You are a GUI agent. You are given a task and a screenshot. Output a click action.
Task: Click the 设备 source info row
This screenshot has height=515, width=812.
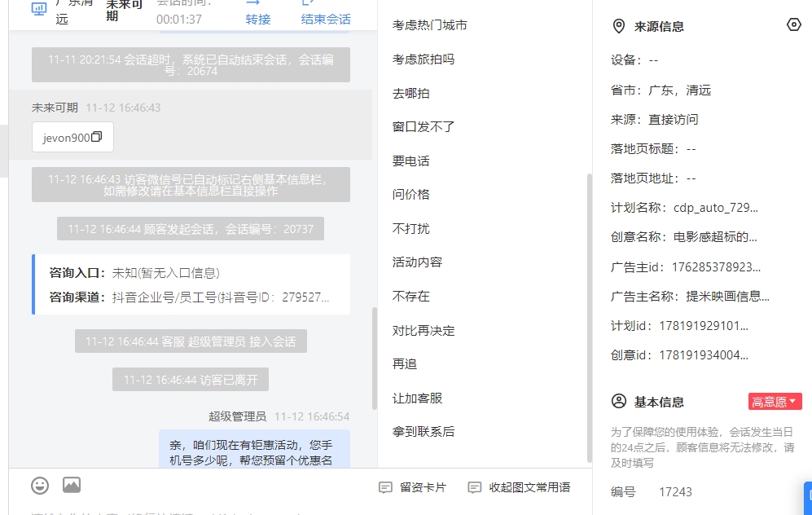634,60
